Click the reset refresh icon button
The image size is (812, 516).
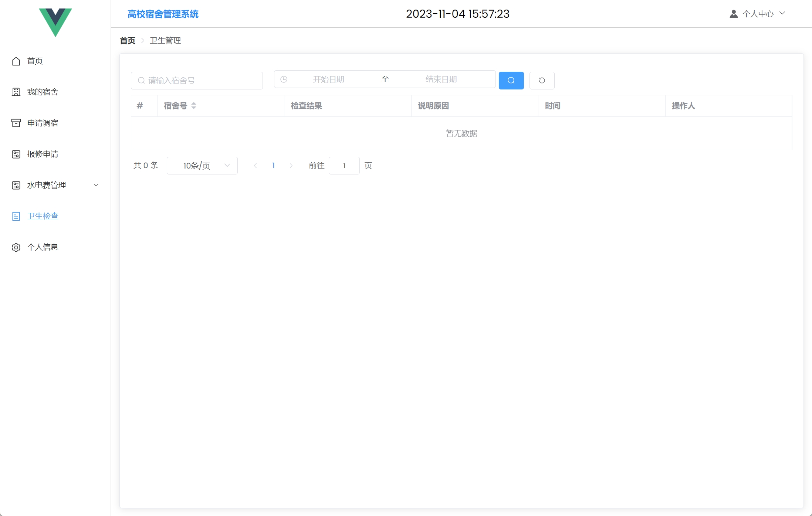tap(542, 80)
